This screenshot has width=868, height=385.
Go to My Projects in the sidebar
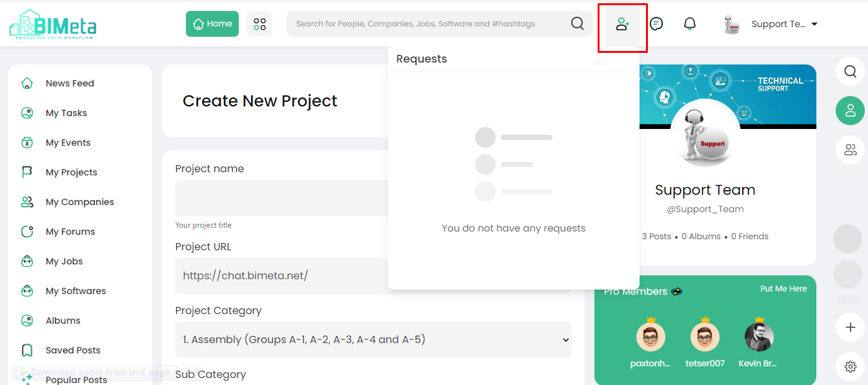pyautogui.click(x=71, y=172)
